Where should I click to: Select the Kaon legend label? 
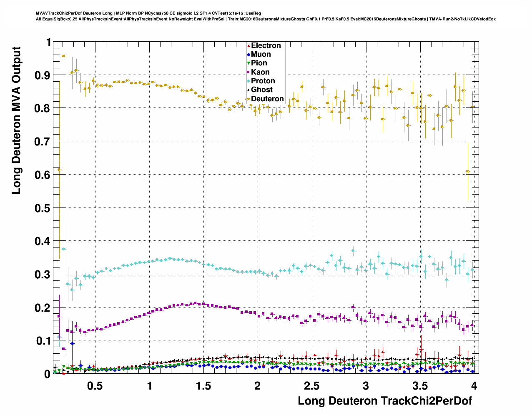point(260,72)
